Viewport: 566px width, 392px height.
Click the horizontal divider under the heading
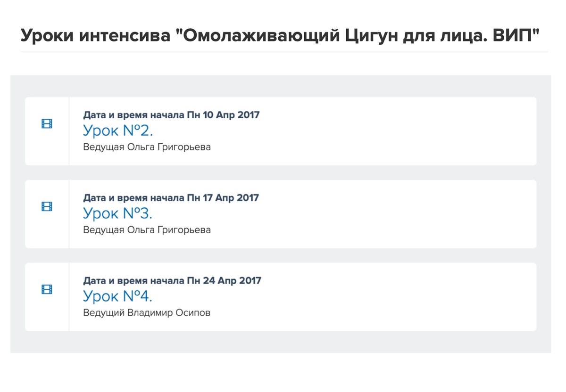[x=284, y=52]
